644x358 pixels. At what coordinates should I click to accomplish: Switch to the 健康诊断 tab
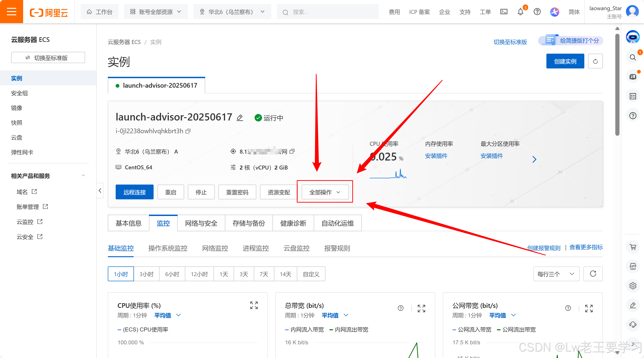(x=293, y=223)
